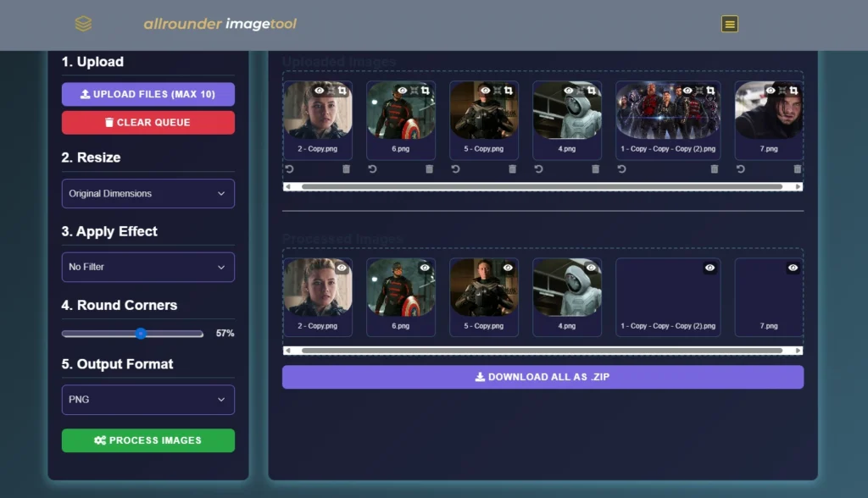Click the processed images horizontal scrollbar thumb
This screenshot has height=498, width=868.
542,351
